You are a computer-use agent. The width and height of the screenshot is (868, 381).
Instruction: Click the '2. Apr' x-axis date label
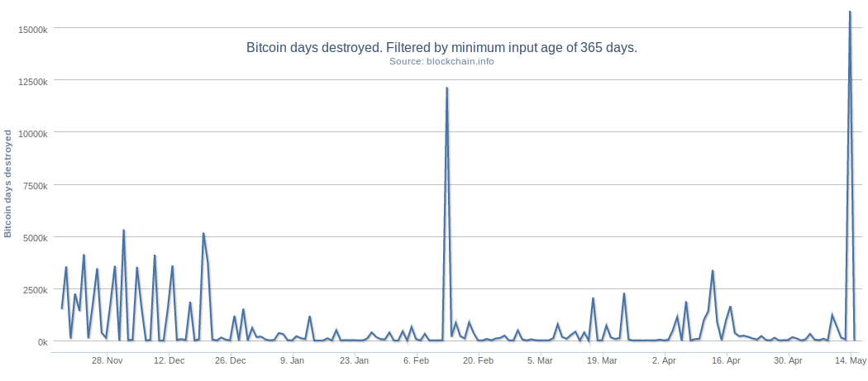pyautogui.click(x=664, y=361)
